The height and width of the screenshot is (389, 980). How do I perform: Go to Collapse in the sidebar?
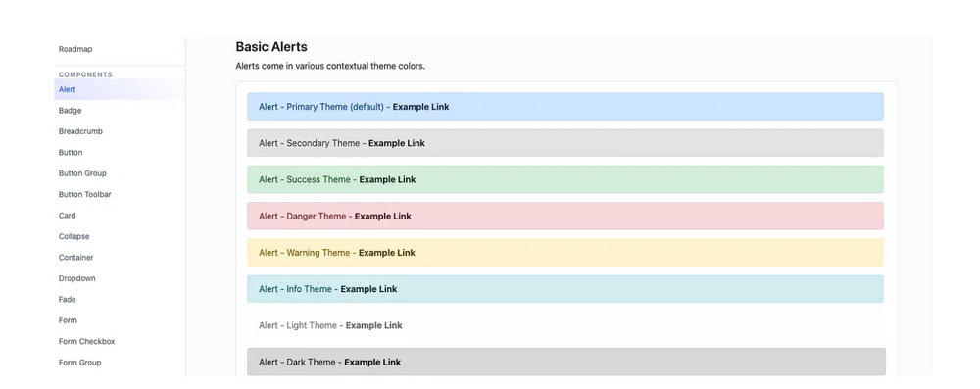(x=73, y=236)
